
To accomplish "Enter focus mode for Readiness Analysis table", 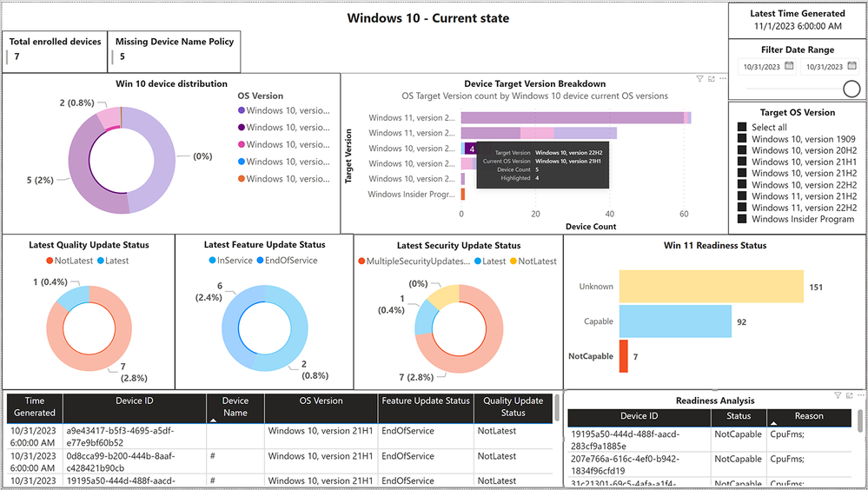I will [x=849, y=395].
